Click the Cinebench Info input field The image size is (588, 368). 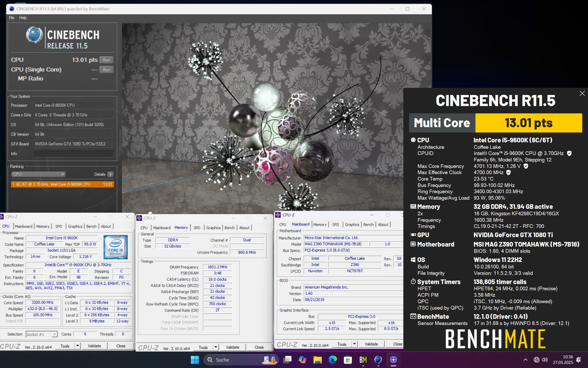pyautogui.click(x=73, y=154)
